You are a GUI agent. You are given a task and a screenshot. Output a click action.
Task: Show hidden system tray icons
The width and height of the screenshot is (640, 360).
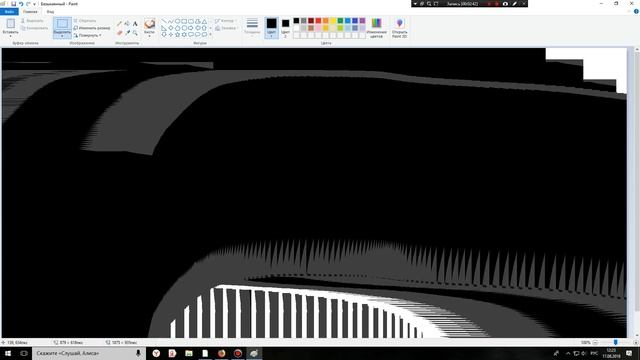click(x=568, y=353)
